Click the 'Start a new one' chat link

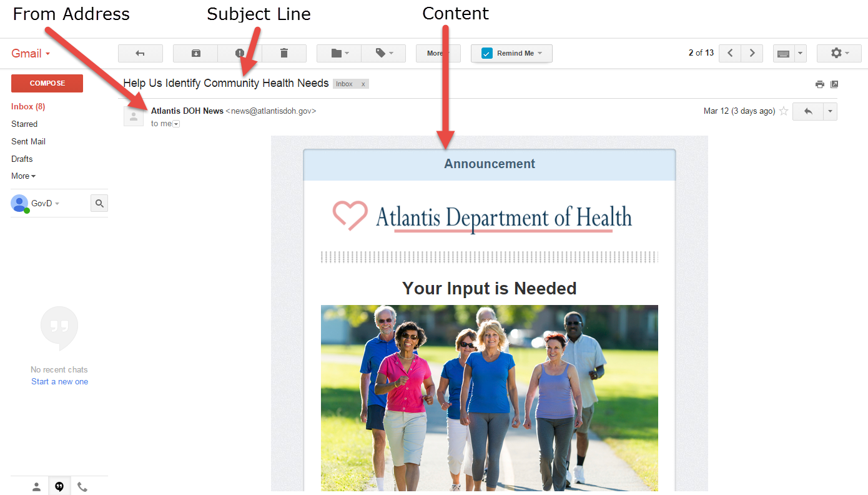(x=59, y=381)
